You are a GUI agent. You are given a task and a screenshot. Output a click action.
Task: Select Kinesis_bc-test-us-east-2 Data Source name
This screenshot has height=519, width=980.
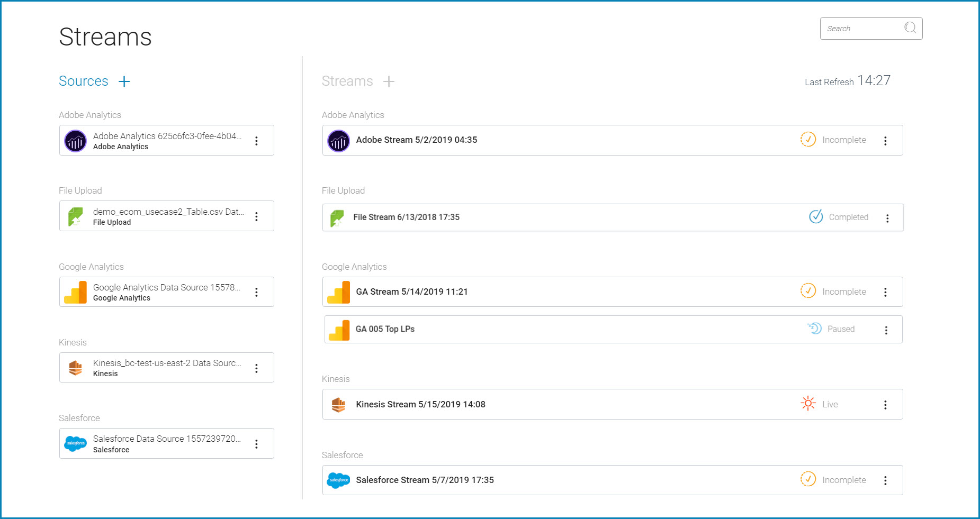pyautogui.click(x=167, y=363)
